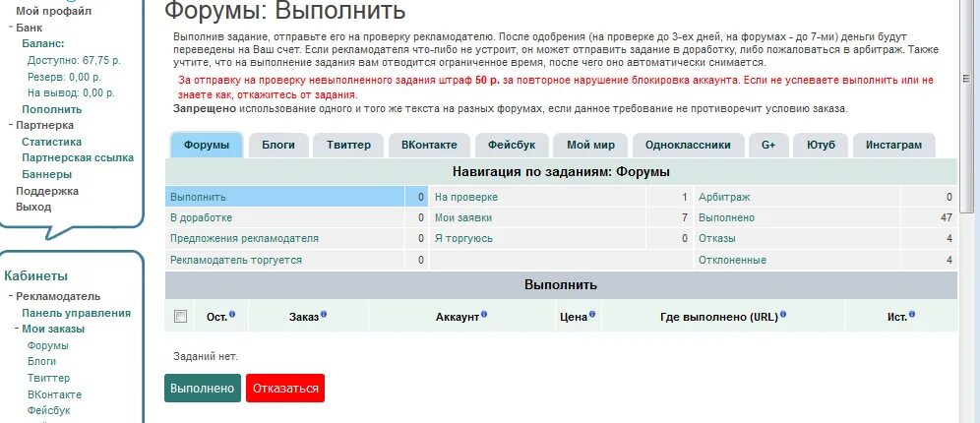
Task: Switch to the Ютуб tab
Action: 821,145
